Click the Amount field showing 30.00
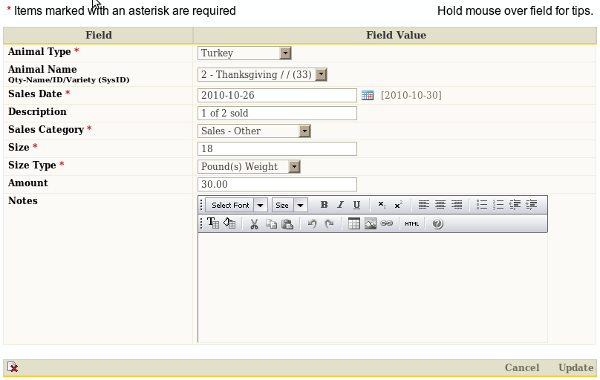This screenshot has width=600, height=380. click(277, 184)
